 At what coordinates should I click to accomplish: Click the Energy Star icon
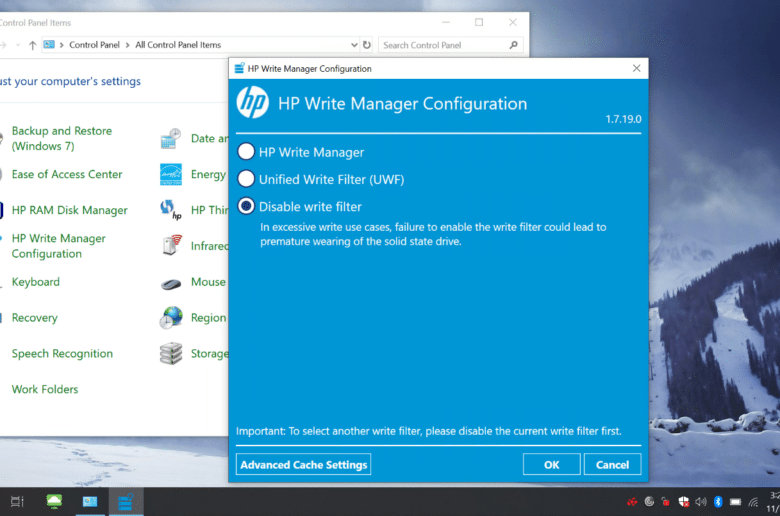click(171, 174)
